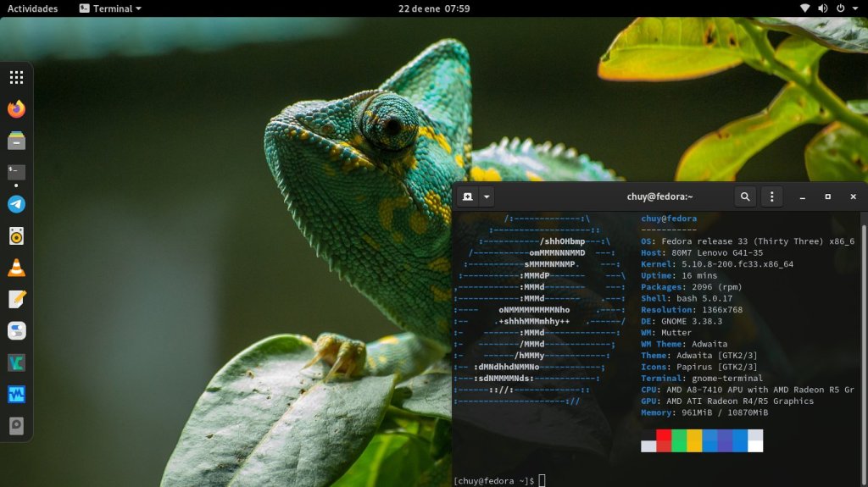Open VLC media player from the dock
The width and height of the screenshot is (868, 487).
coord(16,268)
